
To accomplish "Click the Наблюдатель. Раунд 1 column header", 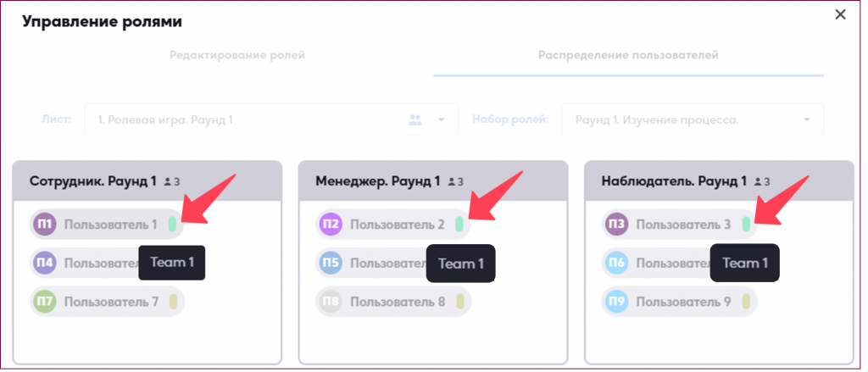I will pos(719,181).
